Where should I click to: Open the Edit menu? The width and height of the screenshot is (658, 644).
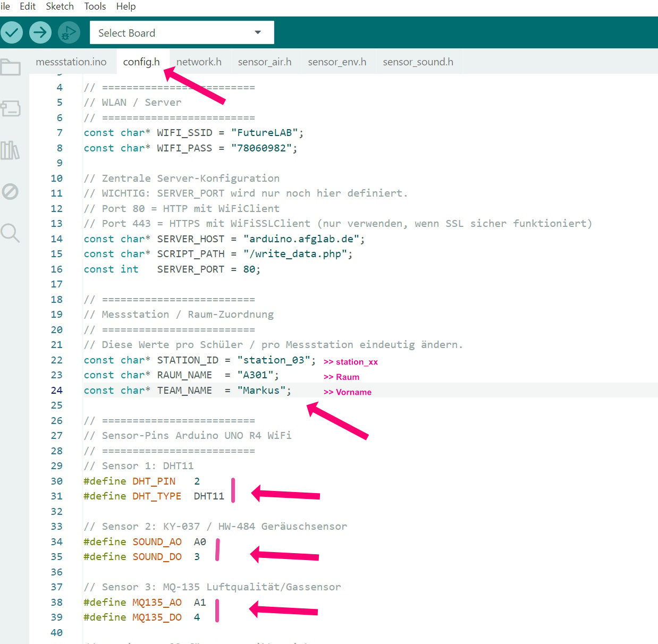click(28, 6)
